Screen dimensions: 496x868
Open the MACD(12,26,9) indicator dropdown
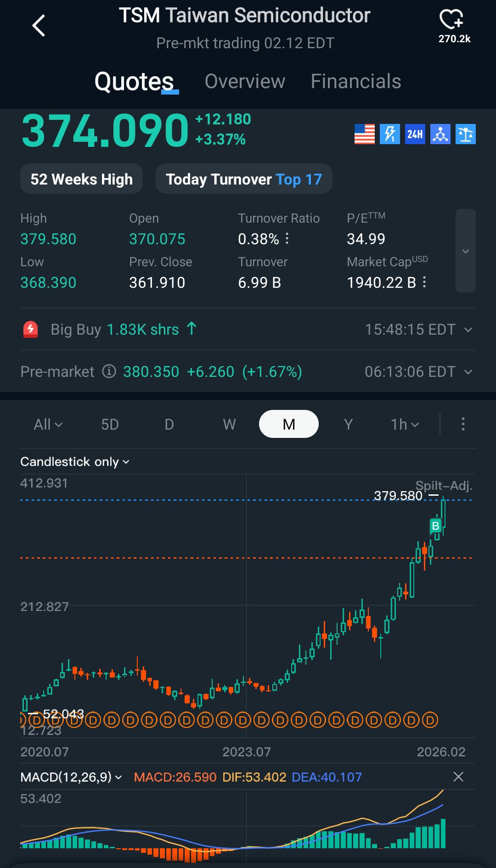(71, 777)
